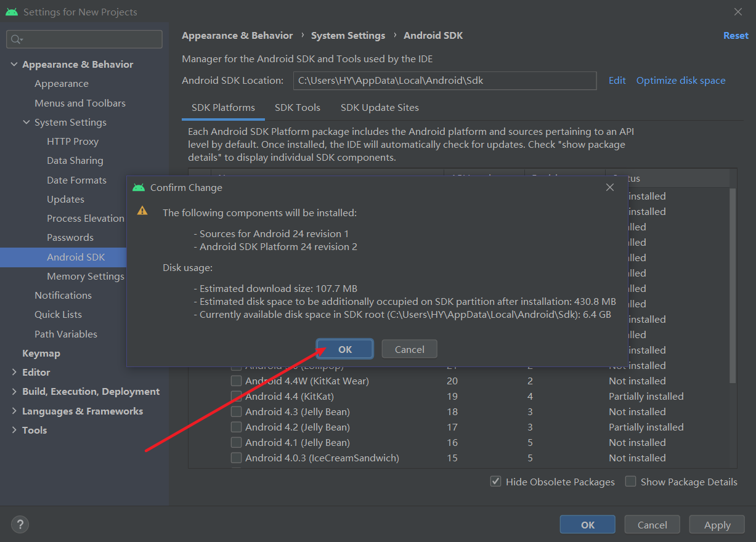Click the Apply button

(717, 525)
